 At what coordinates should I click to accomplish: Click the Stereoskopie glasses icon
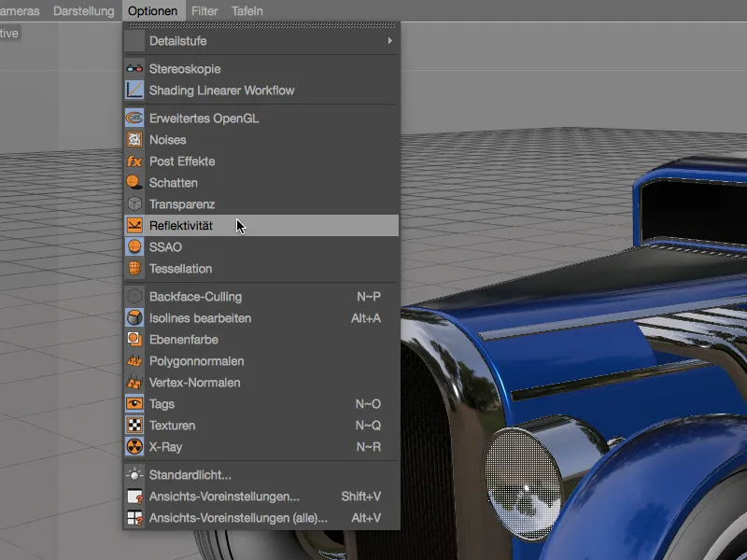coord(134,69)
